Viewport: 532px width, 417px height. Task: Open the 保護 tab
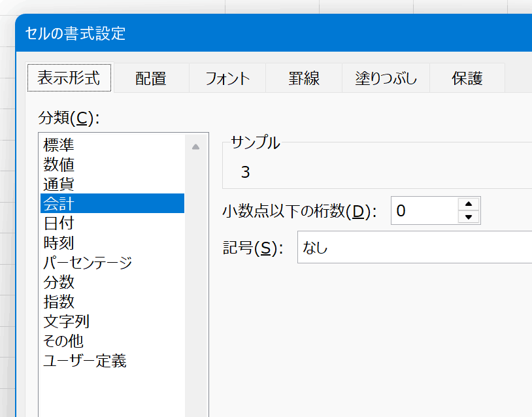(467, 78)
